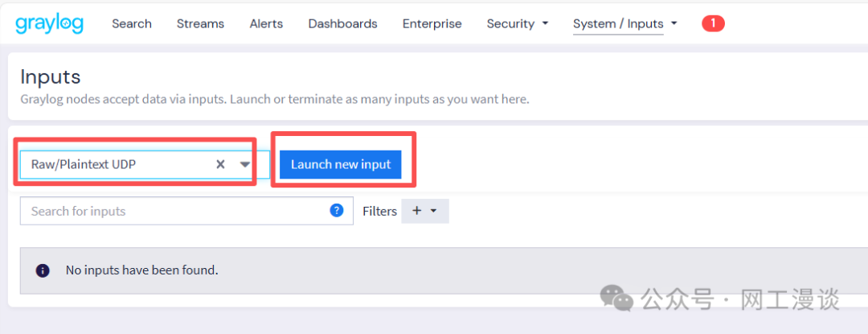Click the Inputs page heading

pos(51,77)
